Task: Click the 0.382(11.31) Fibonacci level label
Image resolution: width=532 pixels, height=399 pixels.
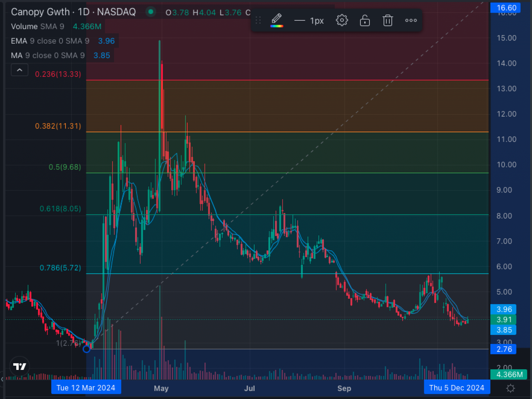Action: point(58,126)
